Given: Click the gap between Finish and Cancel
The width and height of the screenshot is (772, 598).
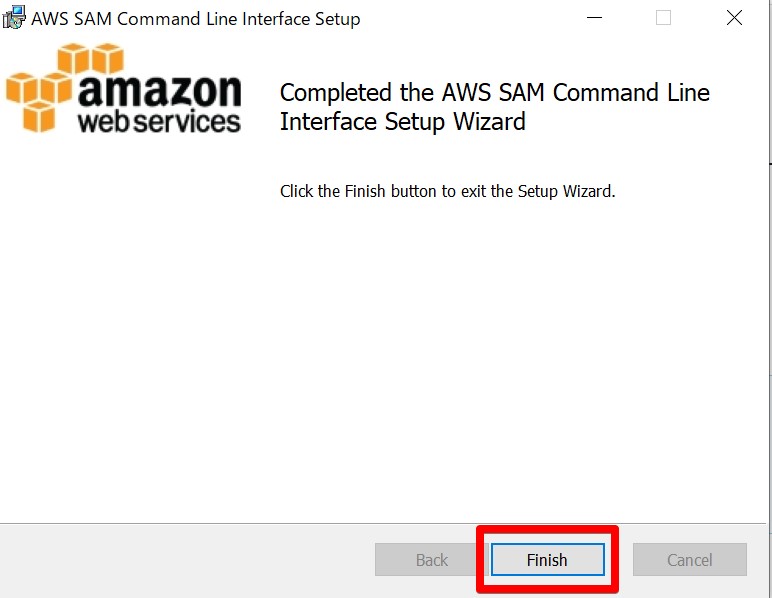Looking at the screenshot, I should [626, 560].
